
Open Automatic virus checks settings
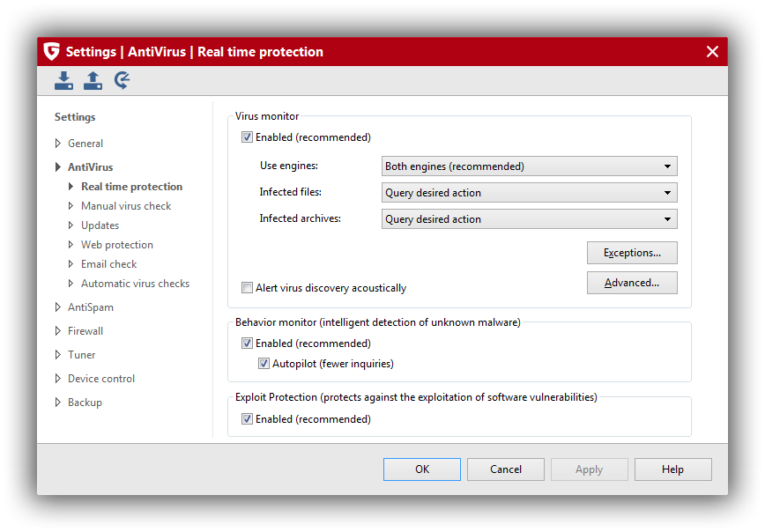[x=135, y=284]
